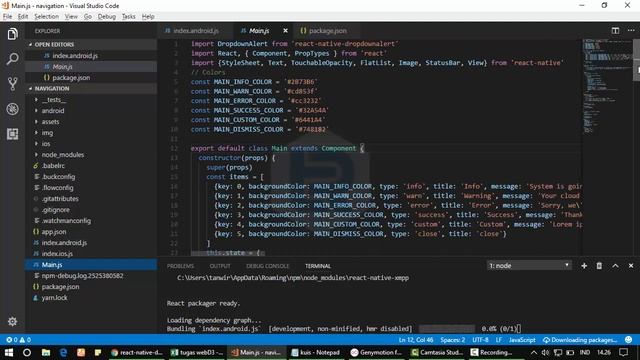Add a new terminal with plus icon

pyautogui.click(x=584, y=266)
